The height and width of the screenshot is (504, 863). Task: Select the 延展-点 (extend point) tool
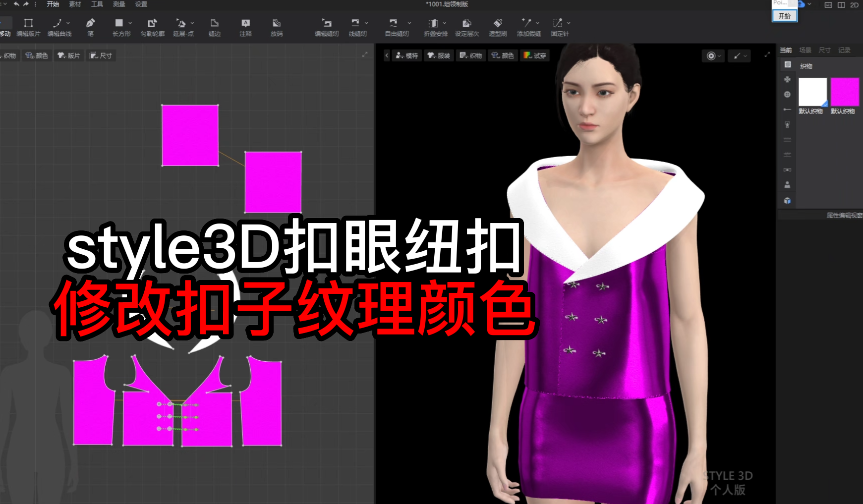pos(183,27)
